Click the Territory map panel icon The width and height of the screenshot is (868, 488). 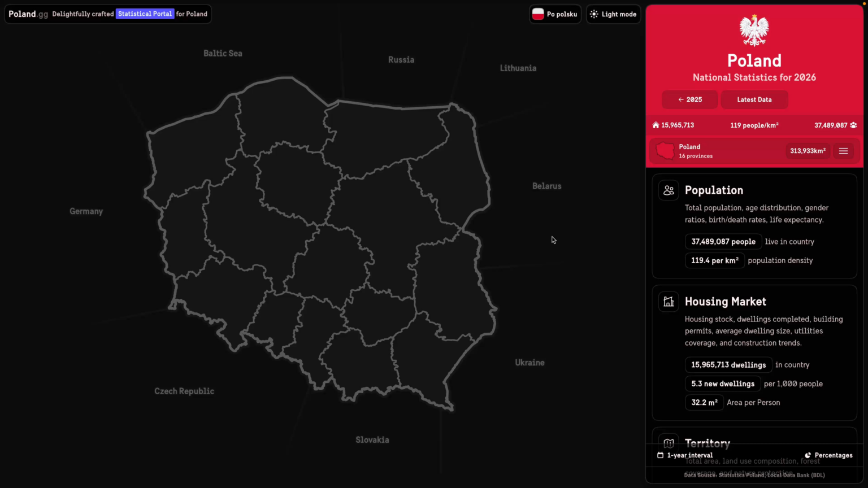(x=669, y=443)
